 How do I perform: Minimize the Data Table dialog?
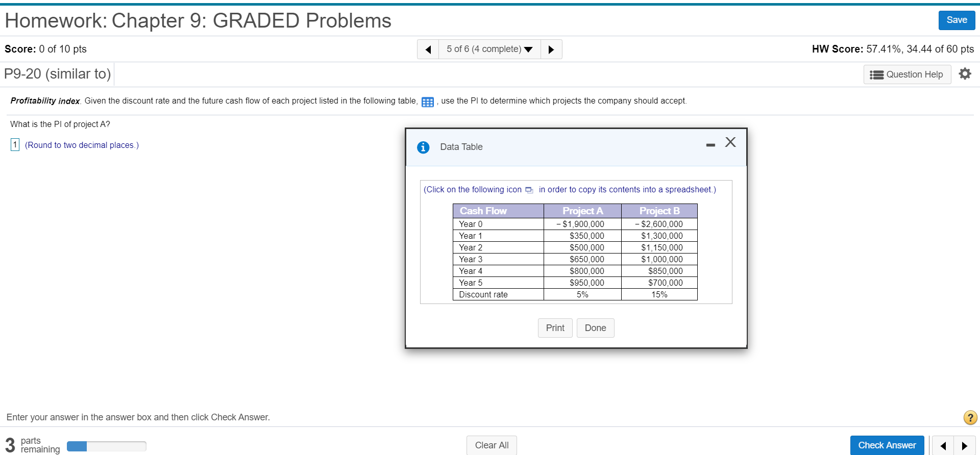coord(710,145)
